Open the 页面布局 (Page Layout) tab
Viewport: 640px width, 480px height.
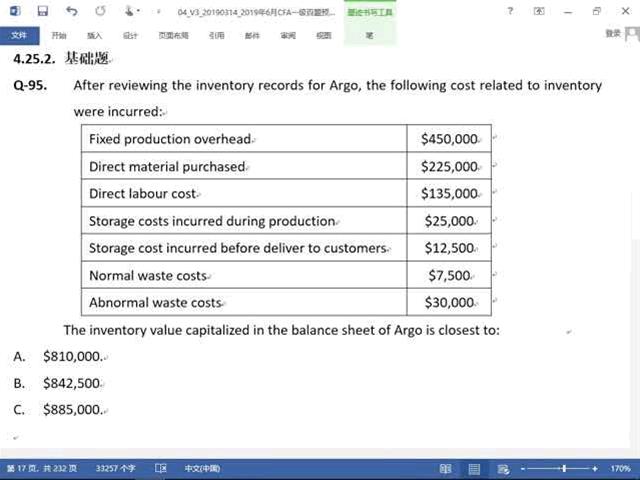click(x=173, y=36)
